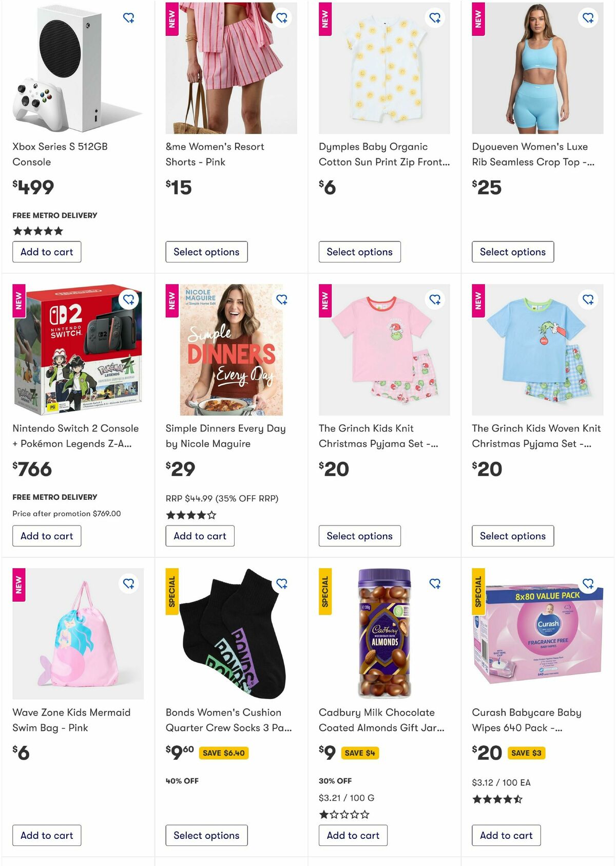Click the heart icon on Nintendo Switch 2
This screenshot has height=866, width=616.
129,298
